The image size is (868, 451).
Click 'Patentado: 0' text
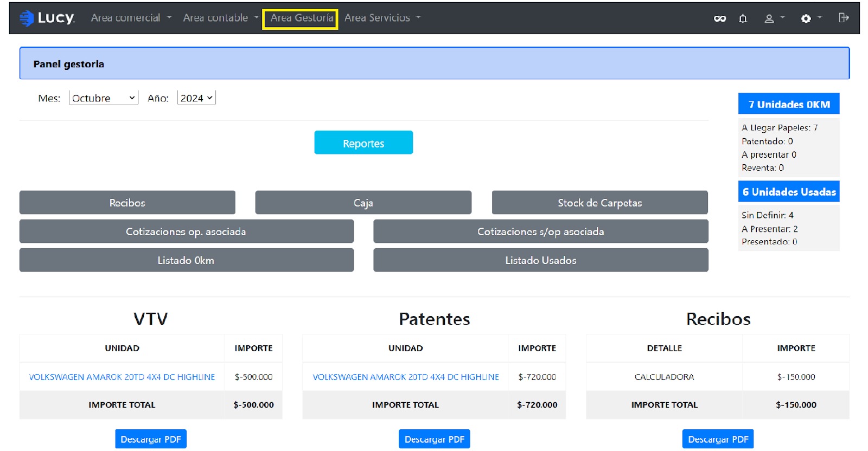point(767,141)
